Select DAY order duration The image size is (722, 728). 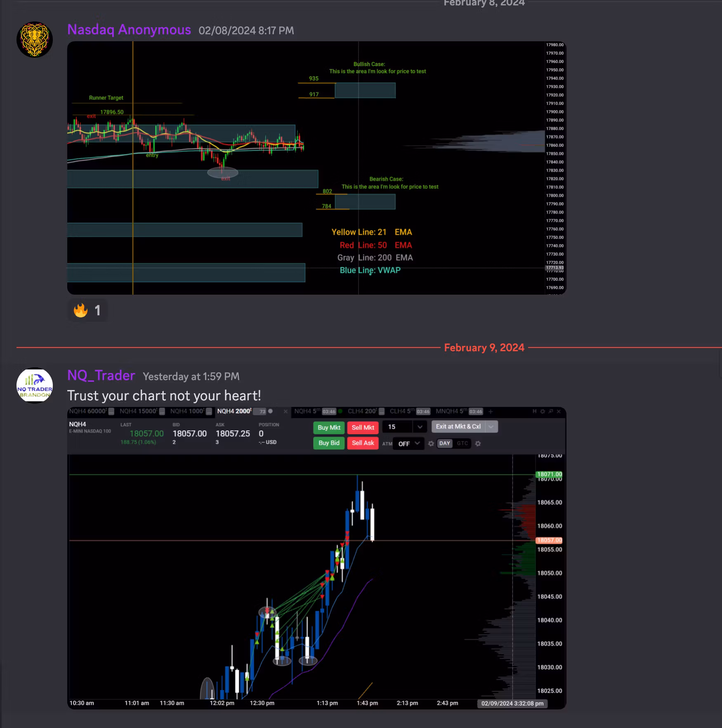[x=444, y=443]
